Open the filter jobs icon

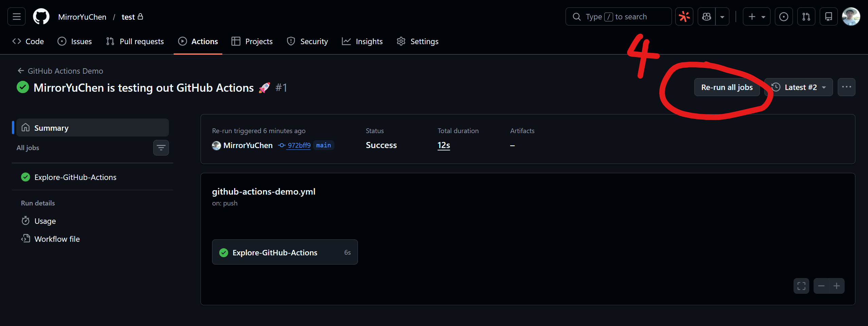click(x=161, y=148)
